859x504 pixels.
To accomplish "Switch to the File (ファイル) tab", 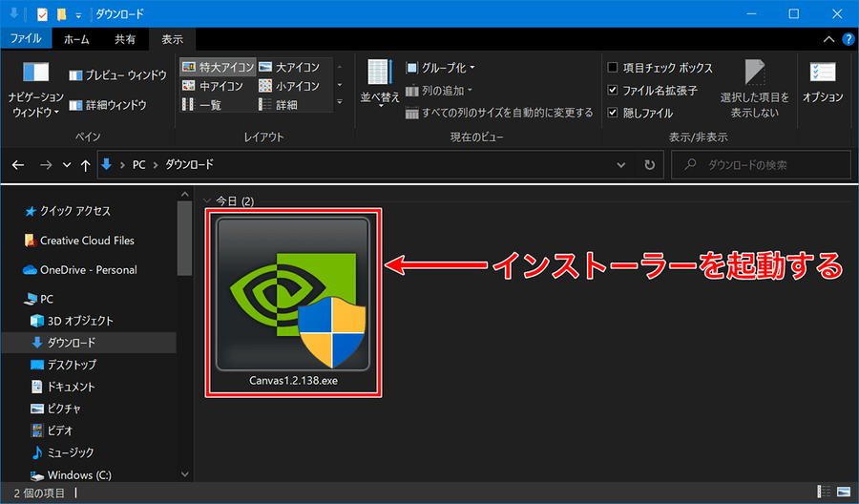I will (26, 39).
